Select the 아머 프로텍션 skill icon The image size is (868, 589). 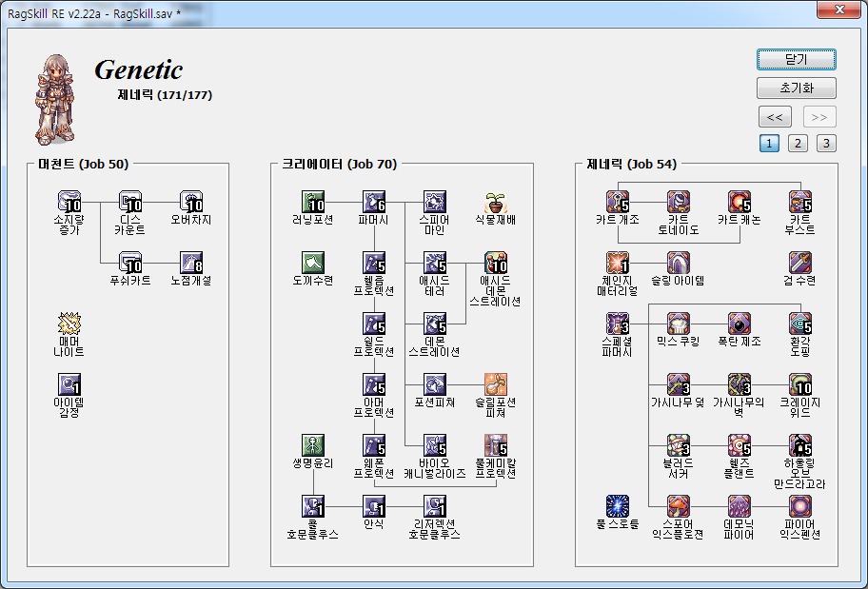[x=374, y=384]
